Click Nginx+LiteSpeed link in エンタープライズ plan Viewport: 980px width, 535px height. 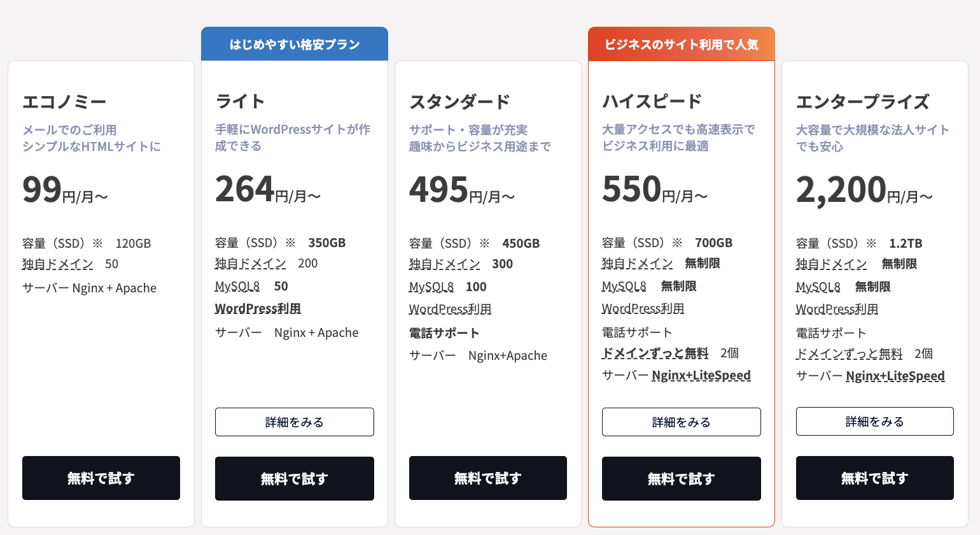[895, 376]
